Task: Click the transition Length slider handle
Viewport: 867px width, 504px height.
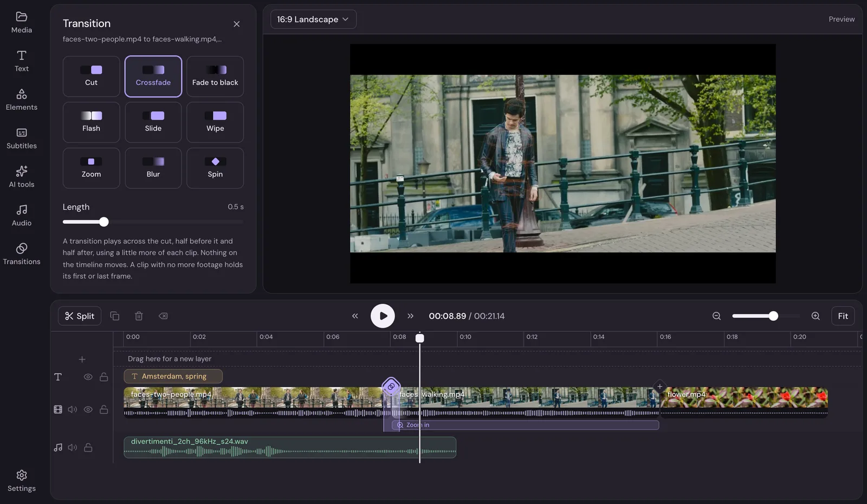Action: click(104, 222)
